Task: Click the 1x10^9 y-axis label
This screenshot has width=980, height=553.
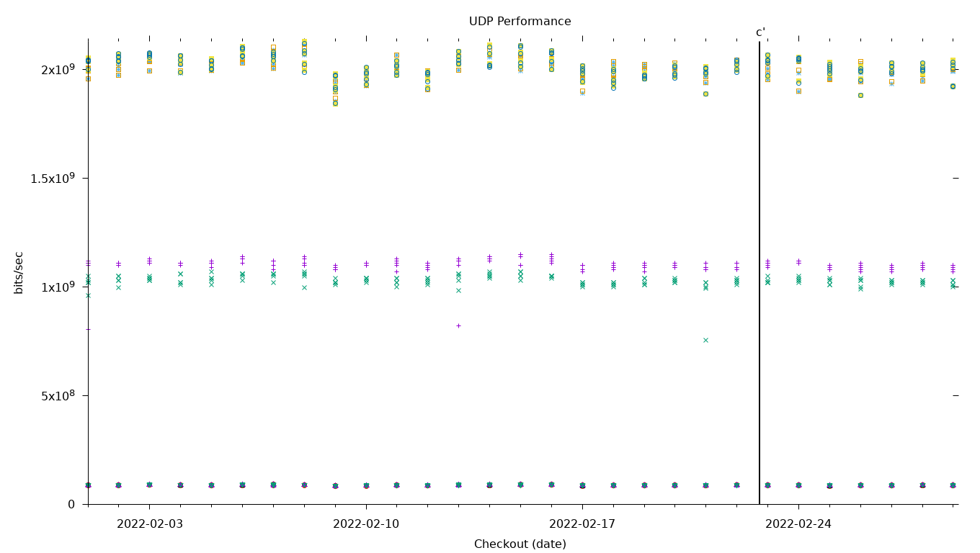Action: 58,287
